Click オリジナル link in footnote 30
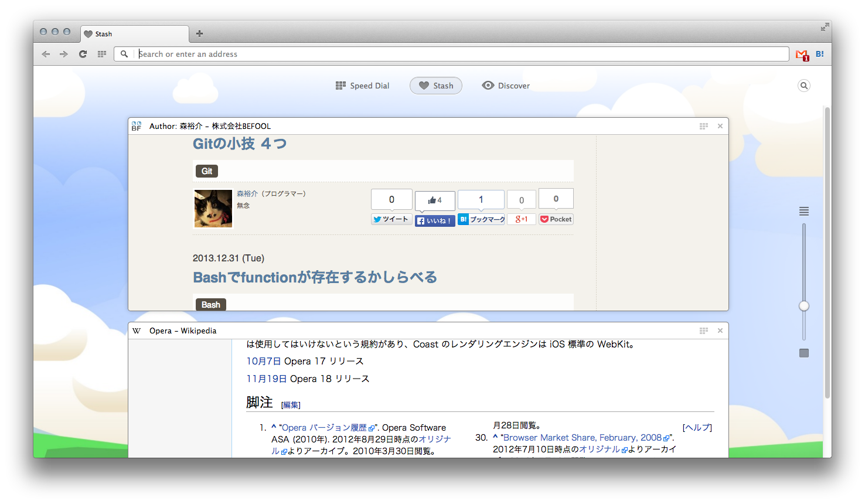Screen dimensions: 865x504 tap(603, 449)
